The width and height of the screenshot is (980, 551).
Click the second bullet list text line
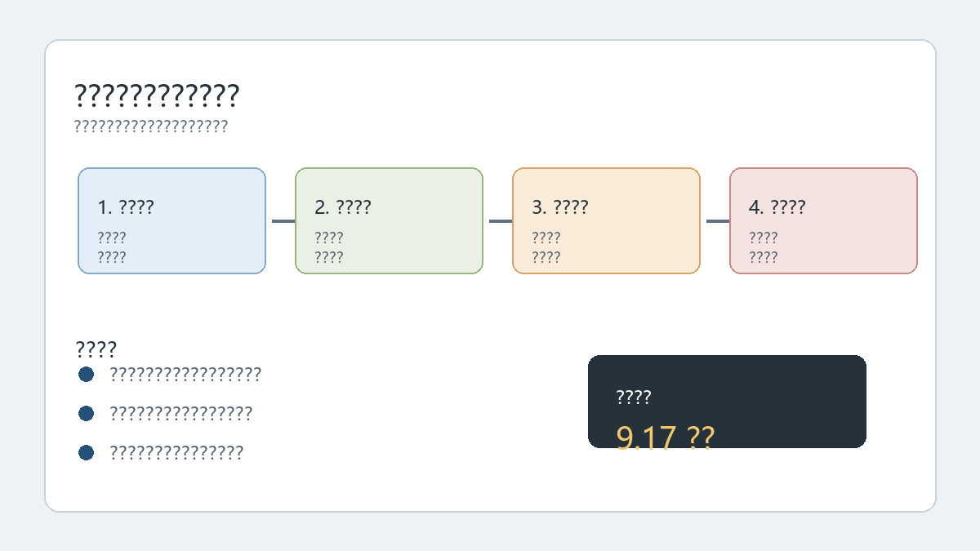tap(181, 413)
